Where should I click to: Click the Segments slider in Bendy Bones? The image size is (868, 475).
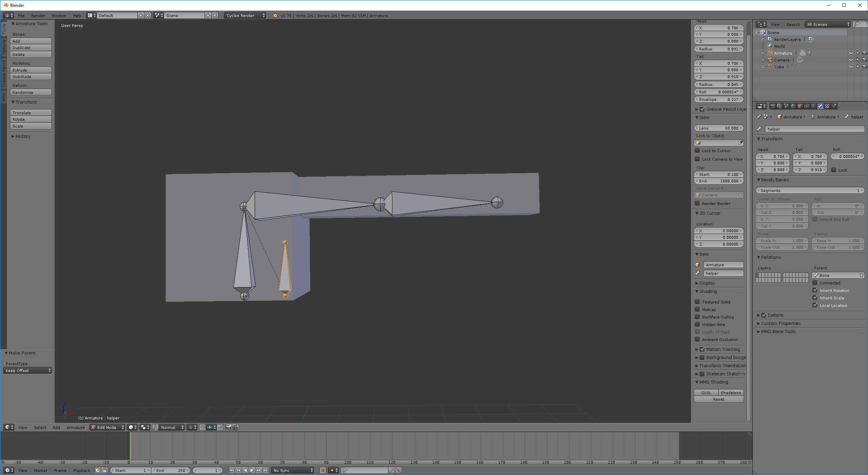pos(810,190)
